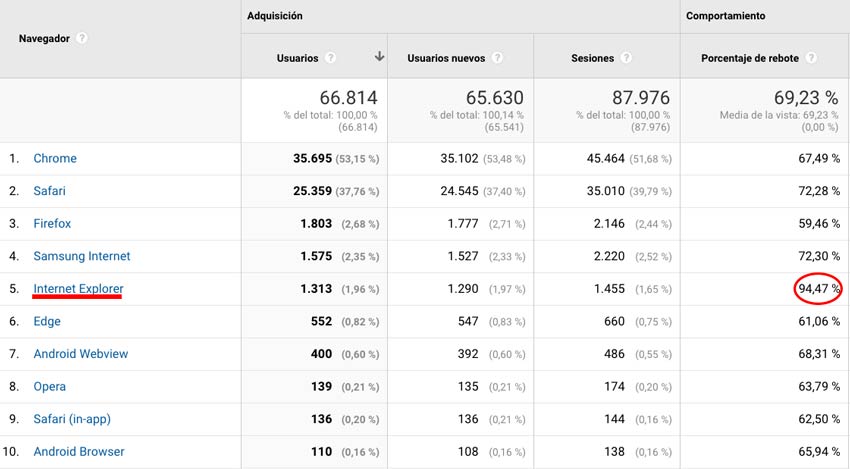Open the Opera browser link

pos(49,387)
